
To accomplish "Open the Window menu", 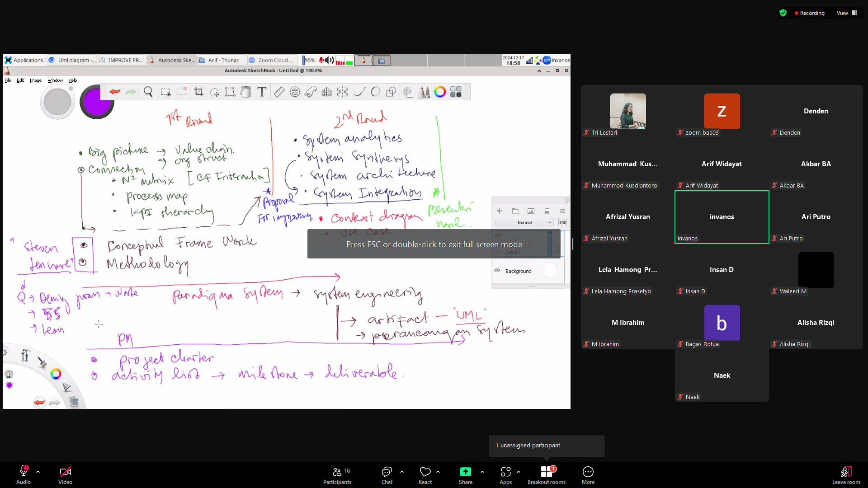I will click(55, 80).
